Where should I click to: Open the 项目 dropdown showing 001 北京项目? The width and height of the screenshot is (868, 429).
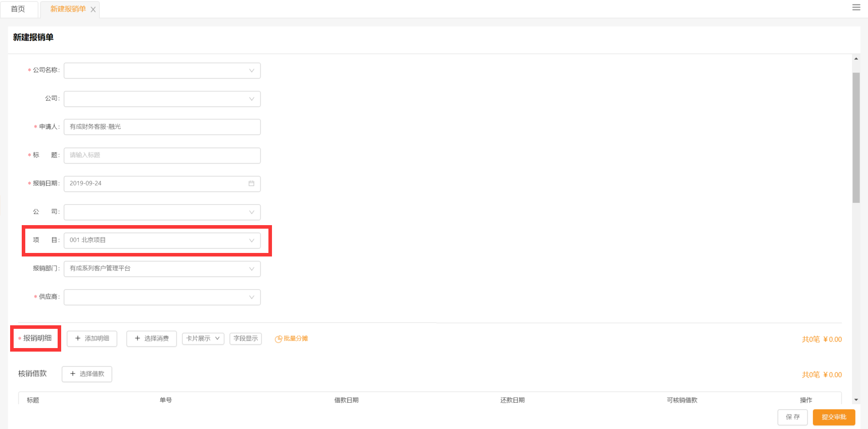coord(162,240)
